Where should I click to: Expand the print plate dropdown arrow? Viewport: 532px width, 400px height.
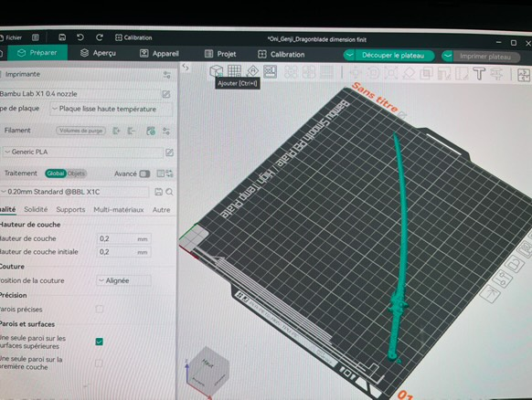pyautogui.click(x=448, y=56)
